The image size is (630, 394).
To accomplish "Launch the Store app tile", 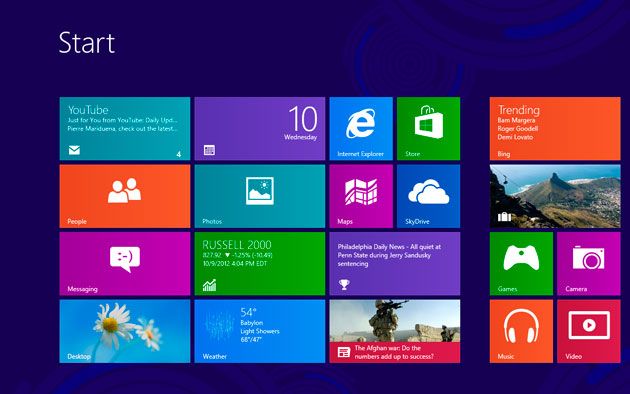I will click(x=428, y=129).
